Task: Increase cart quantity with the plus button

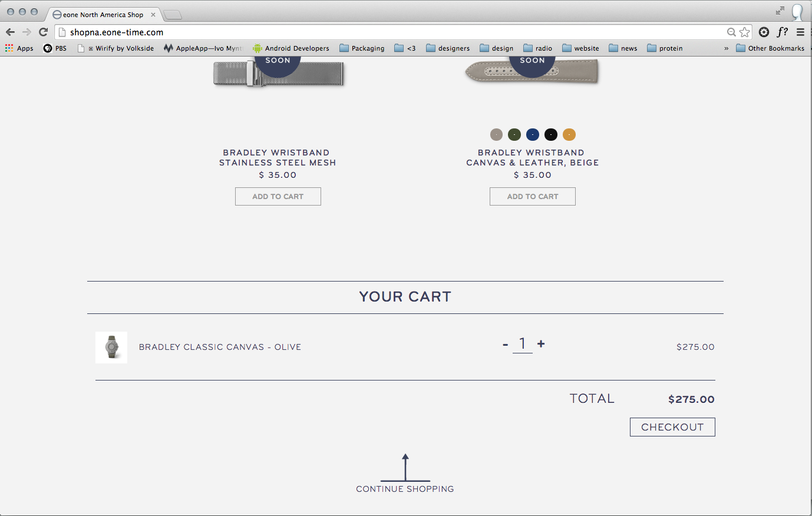Action: pos(541,343)
